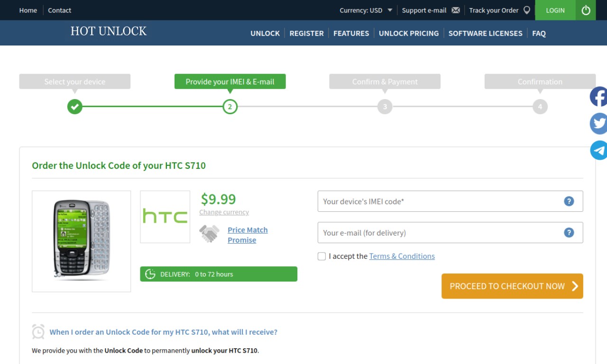Open the SOFTWARE LICENSES menu item
Screen dimensions: 607x364
click(x=485, y=33)
